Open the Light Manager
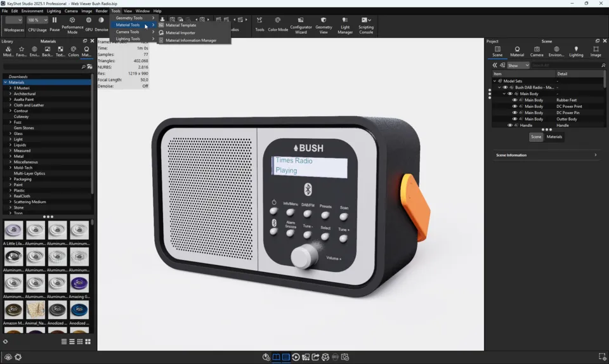The width and height of the screenshot is (609, 364). pos(345,25)
